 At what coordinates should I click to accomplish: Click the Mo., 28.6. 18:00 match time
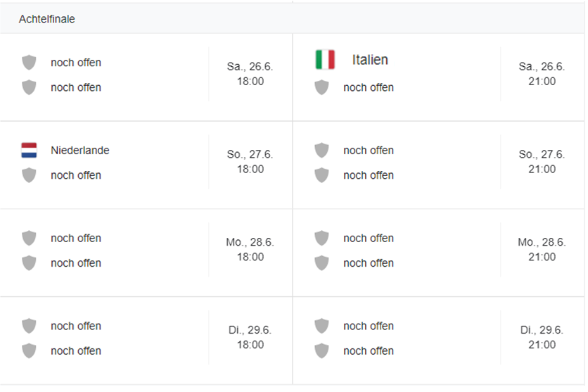point(250,250)
